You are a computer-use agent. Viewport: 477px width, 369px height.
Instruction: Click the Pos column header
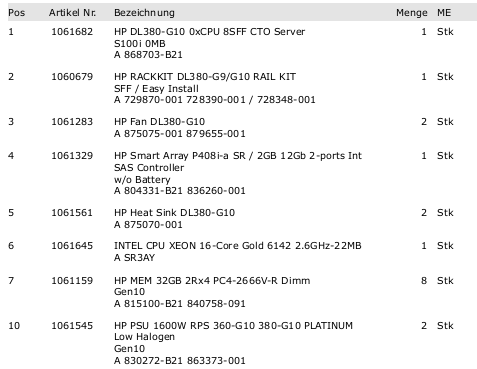tap(17, 13)
